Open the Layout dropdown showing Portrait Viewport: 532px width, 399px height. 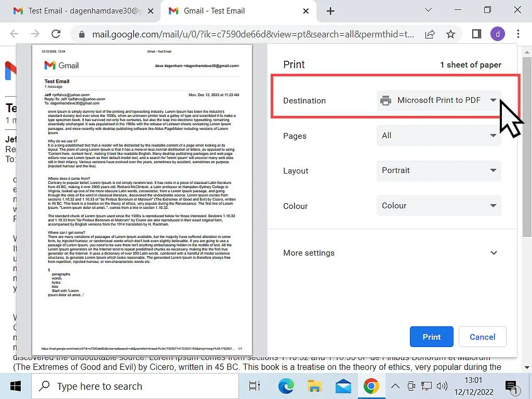[x=438, y=170]
